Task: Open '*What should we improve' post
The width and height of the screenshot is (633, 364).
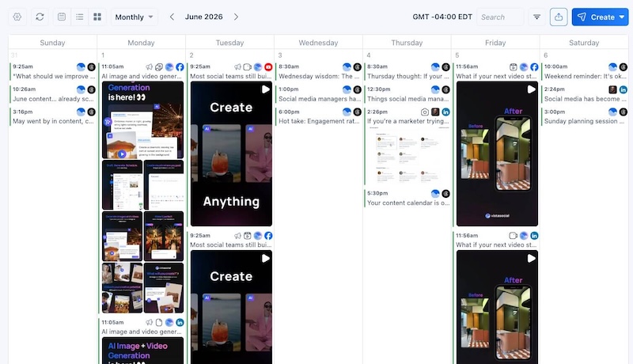Action: (x=54, y=76)
